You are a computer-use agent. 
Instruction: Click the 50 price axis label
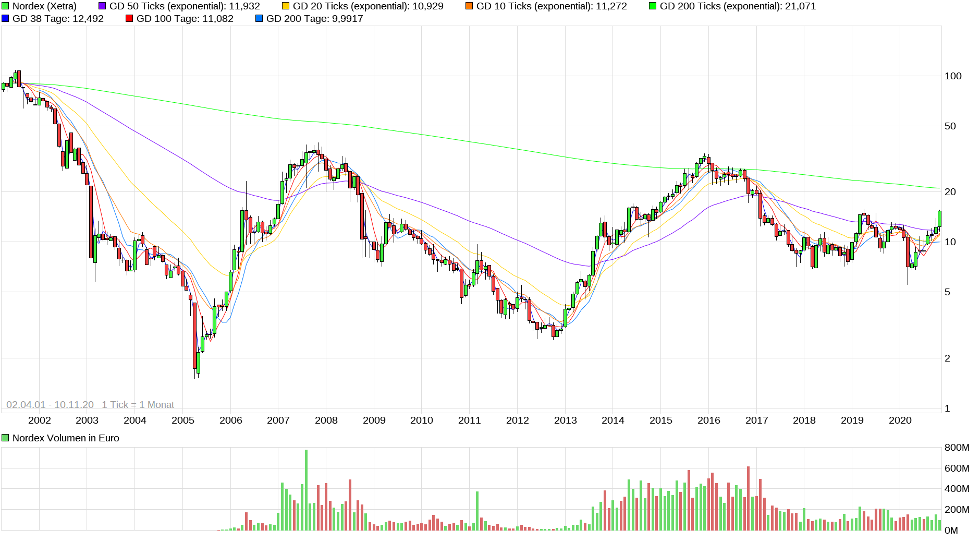950,126
